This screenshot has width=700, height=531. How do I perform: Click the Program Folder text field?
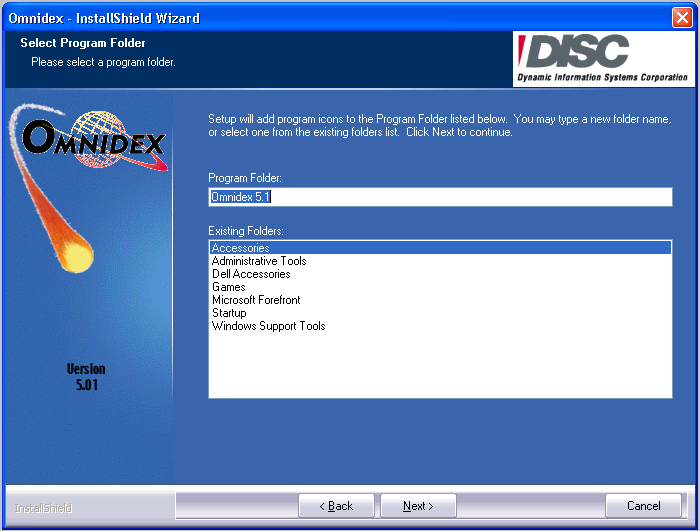440,197
